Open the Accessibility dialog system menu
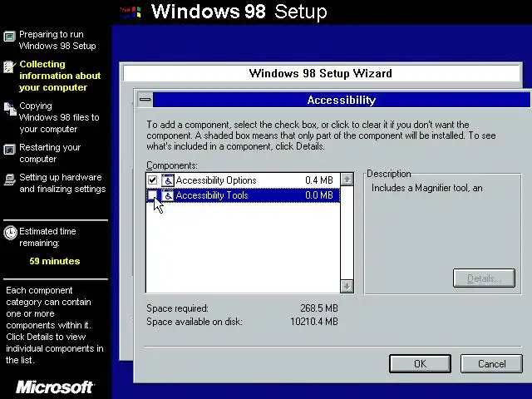Viewport: 532px width, 399px height. (145, 100)
